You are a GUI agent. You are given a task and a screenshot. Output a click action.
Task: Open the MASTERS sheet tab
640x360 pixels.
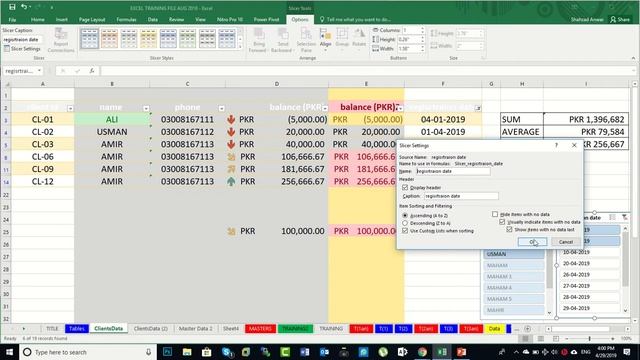point(260,329)
